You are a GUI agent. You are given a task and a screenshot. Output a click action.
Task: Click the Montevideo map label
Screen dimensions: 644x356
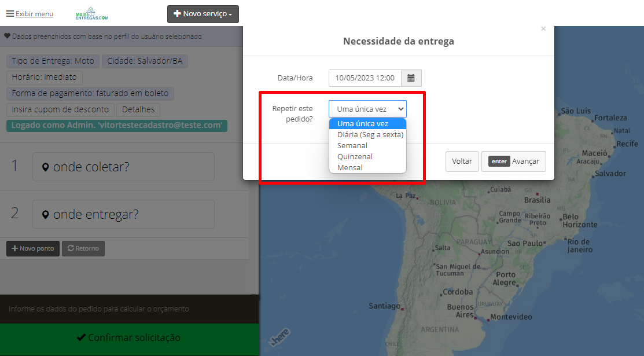[511, 317]
